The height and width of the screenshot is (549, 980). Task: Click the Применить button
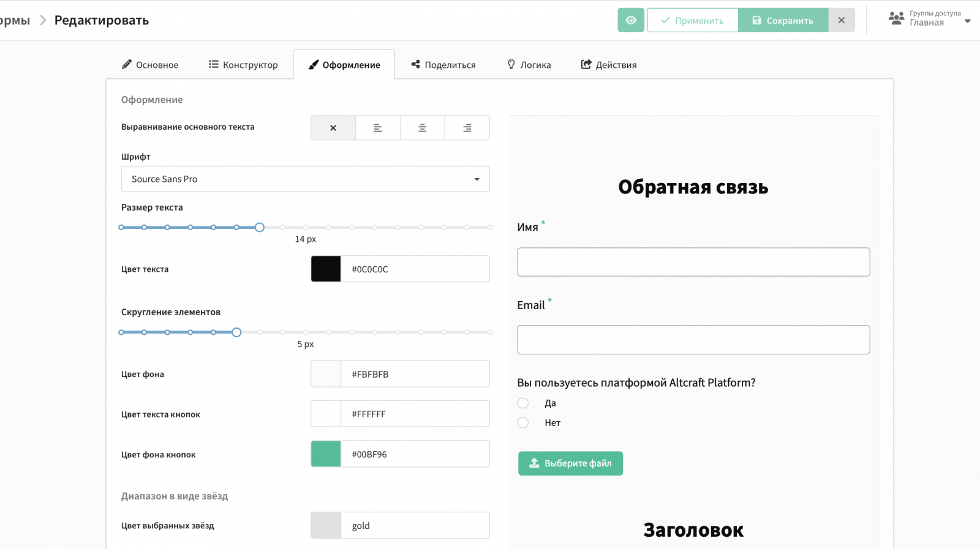coord(693,20)
